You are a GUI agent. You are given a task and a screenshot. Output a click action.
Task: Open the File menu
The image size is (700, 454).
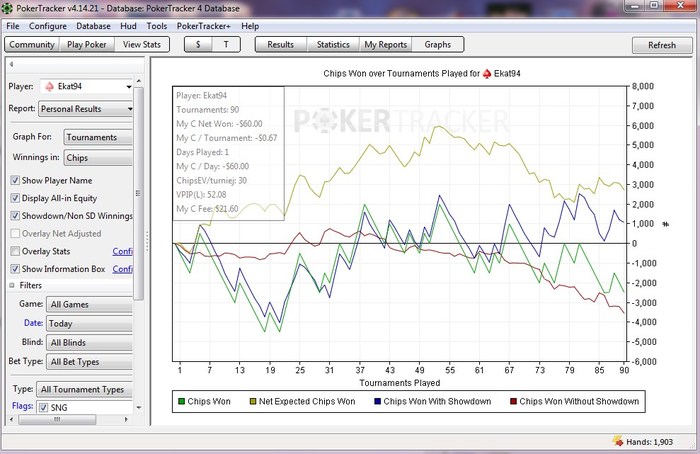click(x=12, y=26)
